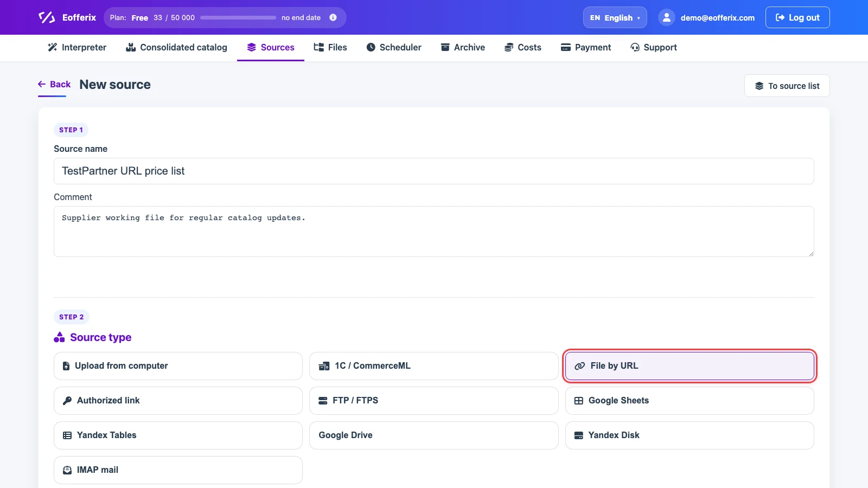This screenshot has width=868, height=488.
Task: Click the Files folder-tree icon
Action: coord(319,47)
